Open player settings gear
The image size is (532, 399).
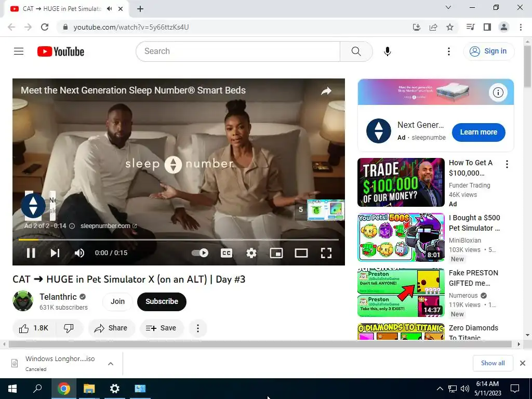tap(251, 253)
